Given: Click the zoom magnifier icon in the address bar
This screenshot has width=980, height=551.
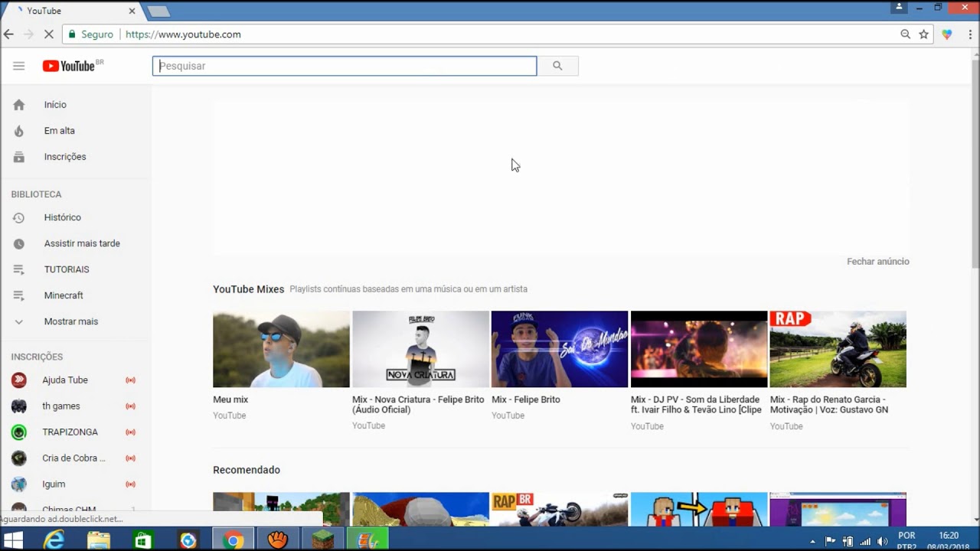Looking at the screenshot, I should click(906, 34).
